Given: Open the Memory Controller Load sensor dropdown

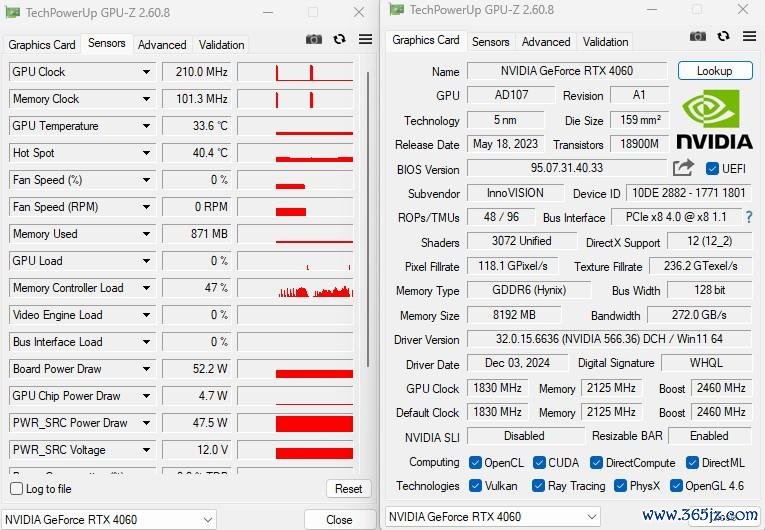Looking at the screenshot, I should [x=146, y=288].
